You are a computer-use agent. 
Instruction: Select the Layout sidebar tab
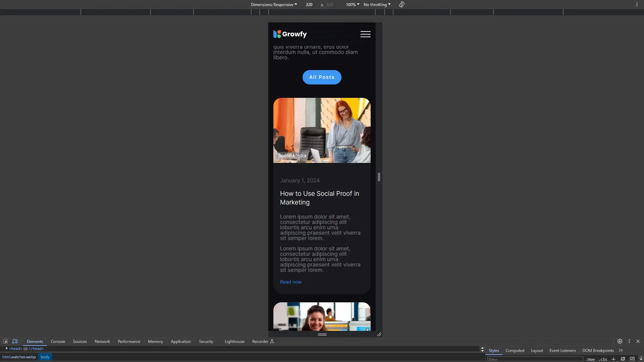(x=537, y=350)
